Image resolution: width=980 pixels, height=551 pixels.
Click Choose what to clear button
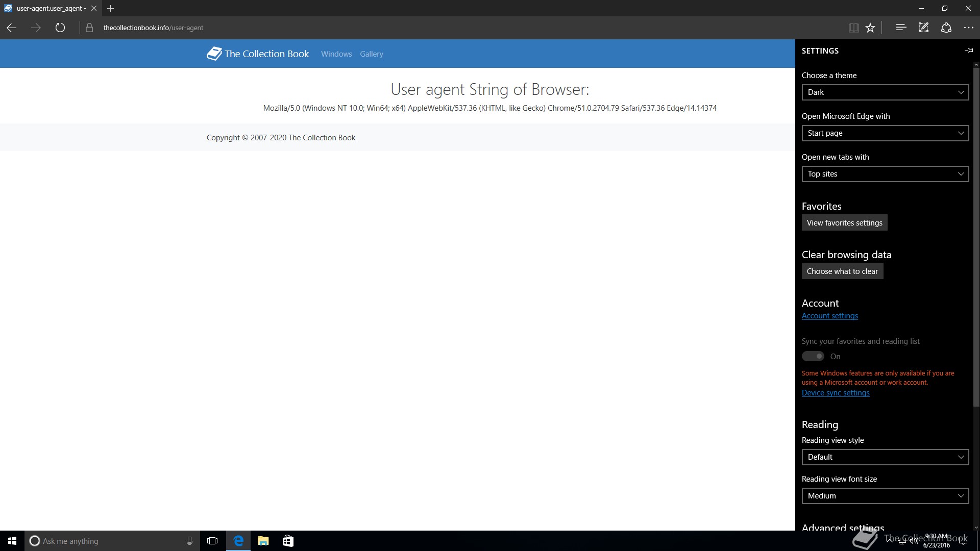pos(842,271)
